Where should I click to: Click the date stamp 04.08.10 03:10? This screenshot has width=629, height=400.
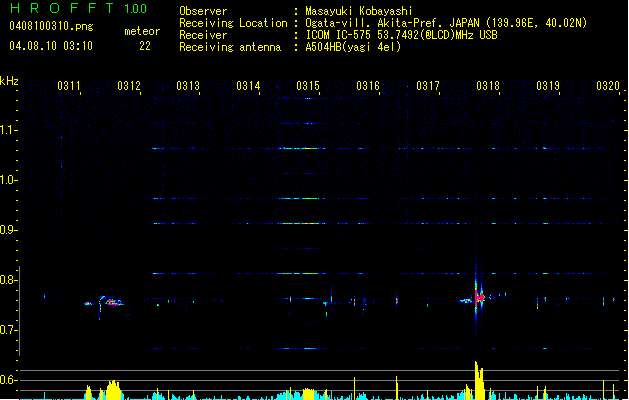click(x=51, y=46)
